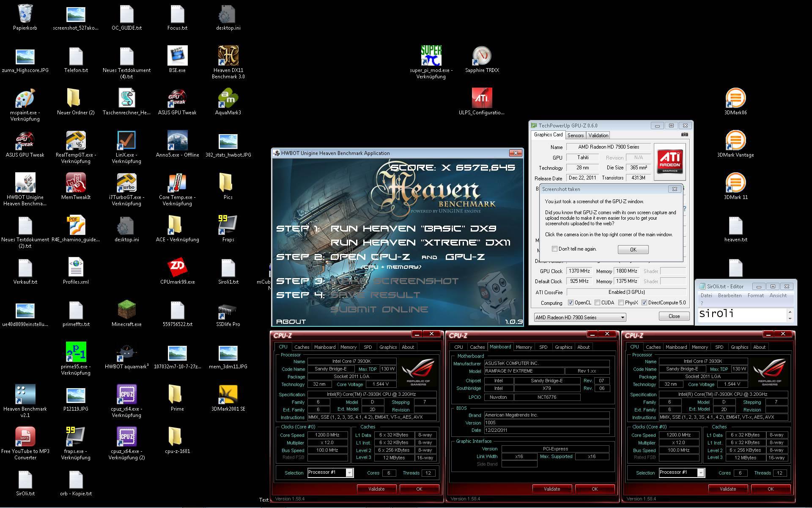Screen dimensions: 812x508
Task: Open the Bearbeiten menu in the Editor
Action: click(730, 295)
